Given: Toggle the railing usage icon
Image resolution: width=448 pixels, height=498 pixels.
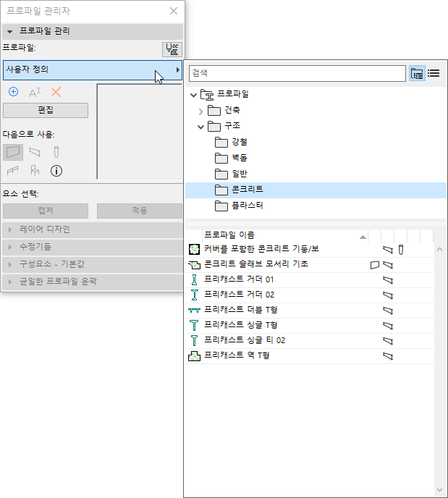Looking at the screenshot, I should tap(13, 171).
